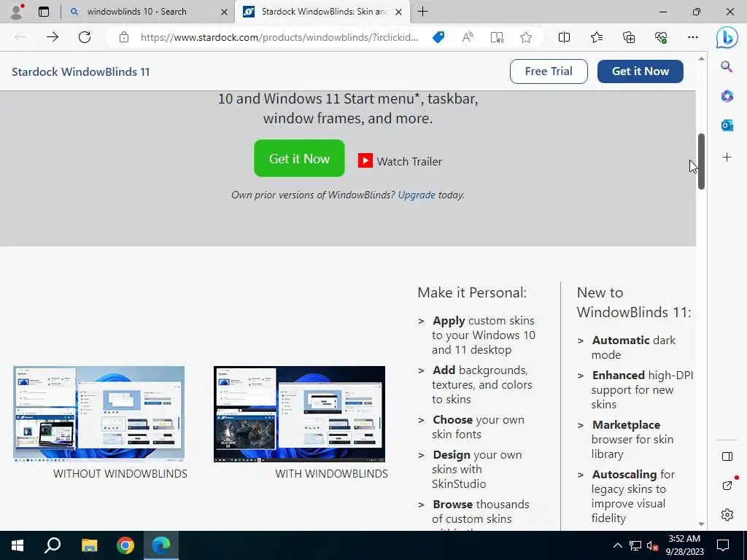The image size is (747, 560).
Task: Open the Windows notification center
Action: coord(723,545)
